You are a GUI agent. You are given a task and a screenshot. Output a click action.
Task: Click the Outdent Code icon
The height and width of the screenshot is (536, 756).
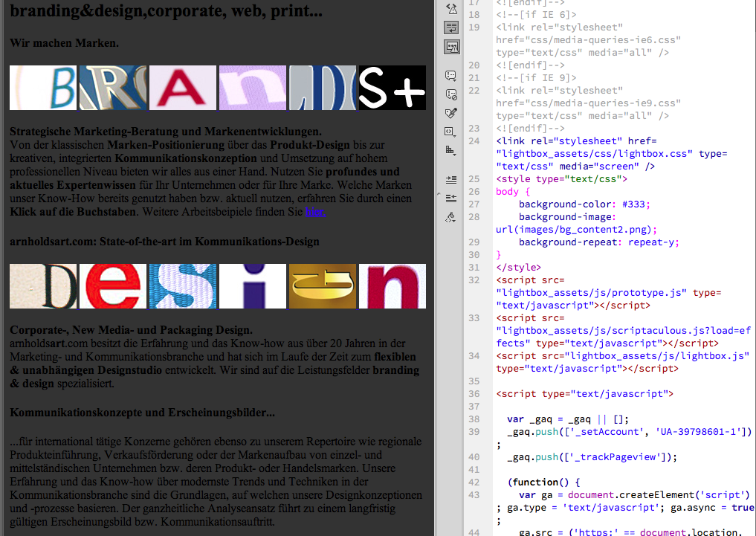point(450,198)
